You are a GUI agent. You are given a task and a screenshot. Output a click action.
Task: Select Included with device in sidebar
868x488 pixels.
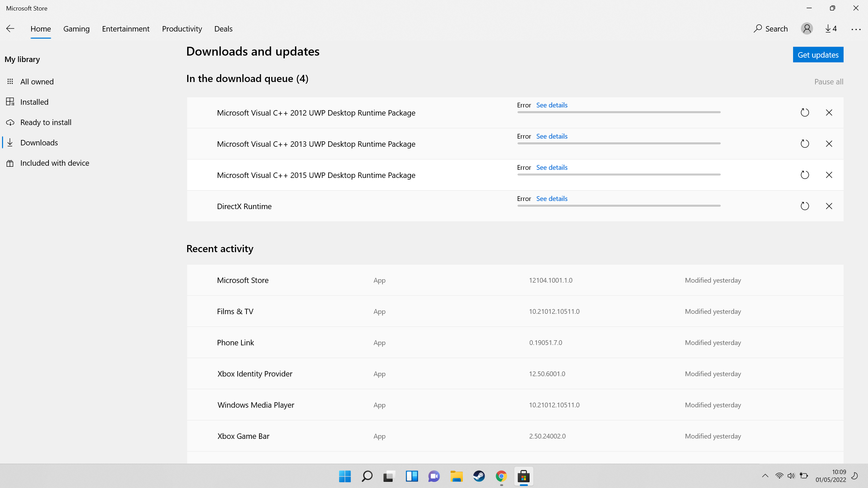pyautogui.click(x=55, y=163)
